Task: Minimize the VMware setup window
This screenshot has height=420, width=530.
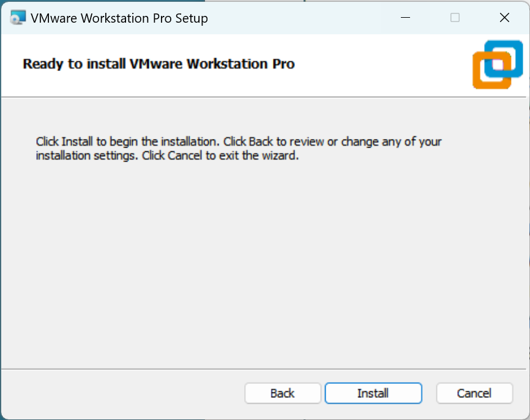Action: click(x=405, y=18)
